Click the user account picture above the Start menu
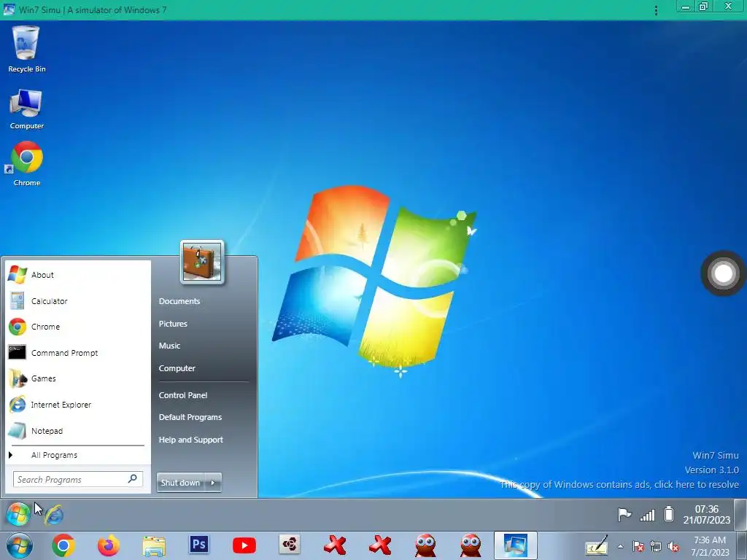The width and height of the screenshot is (747, 560). [202, 262]
